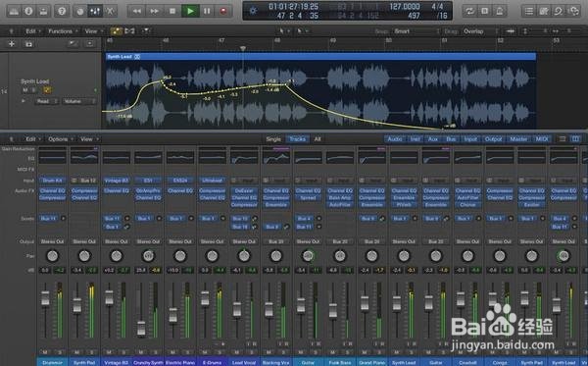
Task: Click the Catch playhead button
Action: pyautogui.click(x=145, y=31)
